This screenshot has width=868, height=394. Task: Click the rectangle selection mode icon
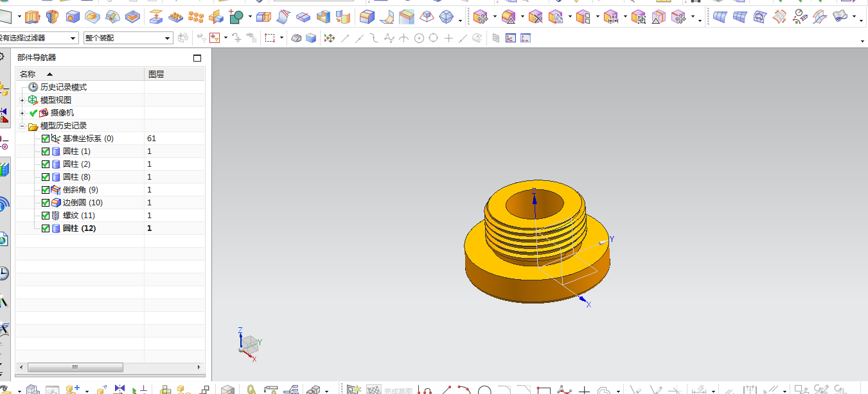(x=270, y=39)
